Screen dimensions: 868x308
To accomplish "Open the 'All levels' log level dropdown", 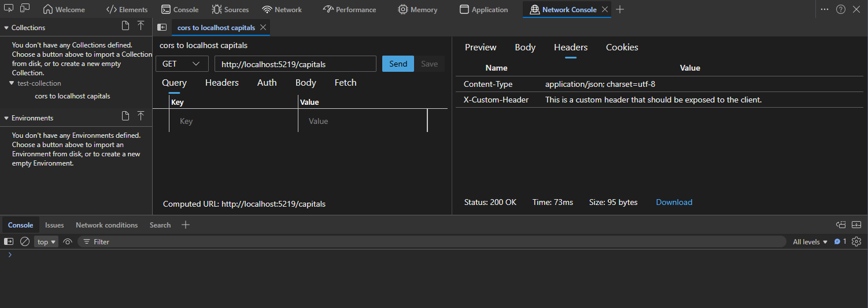I will [810, 241].
